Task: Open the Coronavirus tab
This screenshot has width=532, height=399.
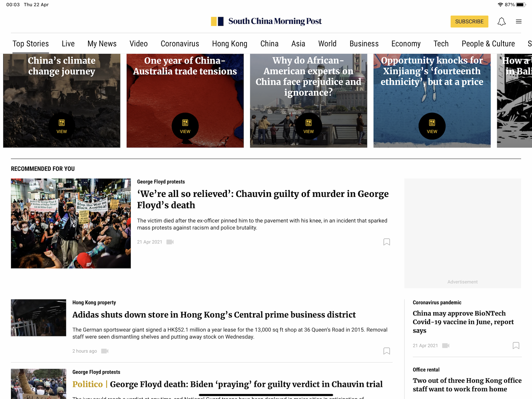Action: 180,44
